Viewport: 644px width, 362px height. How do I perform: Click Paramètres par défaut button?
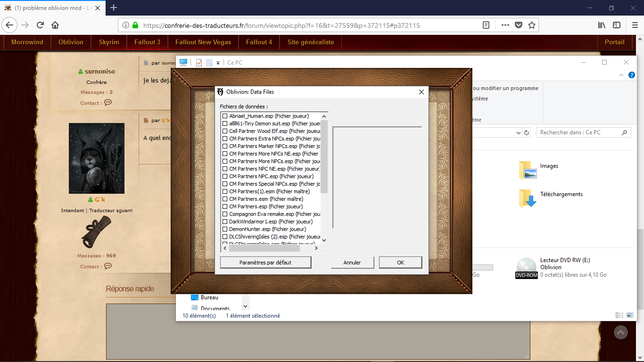(265, 263)
